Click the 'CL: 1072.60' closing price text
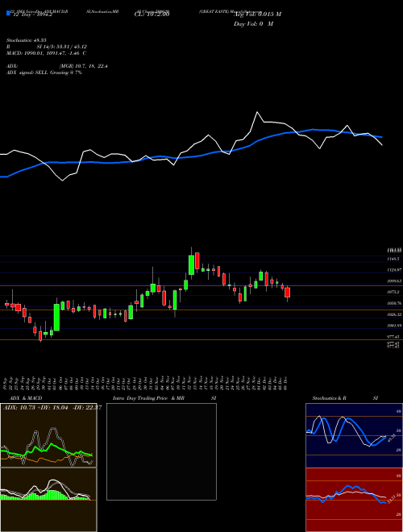 click(152, 15)
